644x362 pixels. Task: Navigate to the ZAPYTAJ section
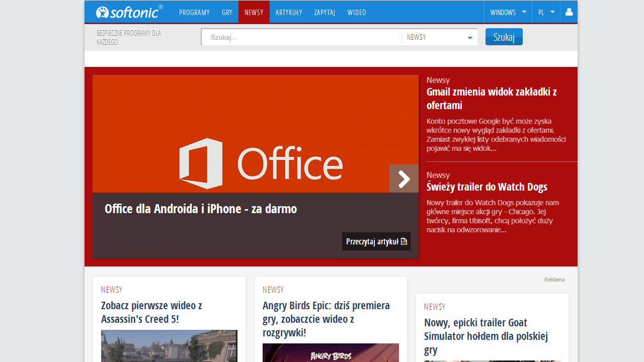(325, 12)
